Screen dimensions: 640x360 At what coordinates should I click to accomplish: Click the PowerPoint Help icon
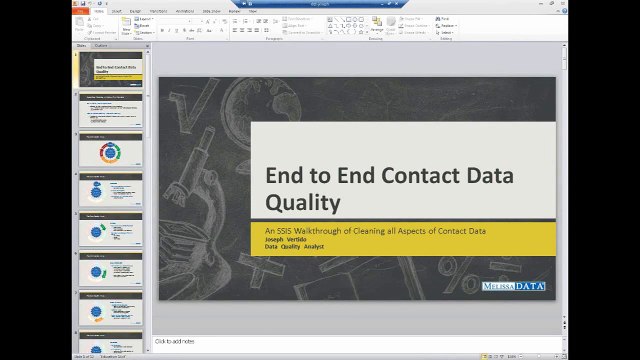[x=564, y=11]
